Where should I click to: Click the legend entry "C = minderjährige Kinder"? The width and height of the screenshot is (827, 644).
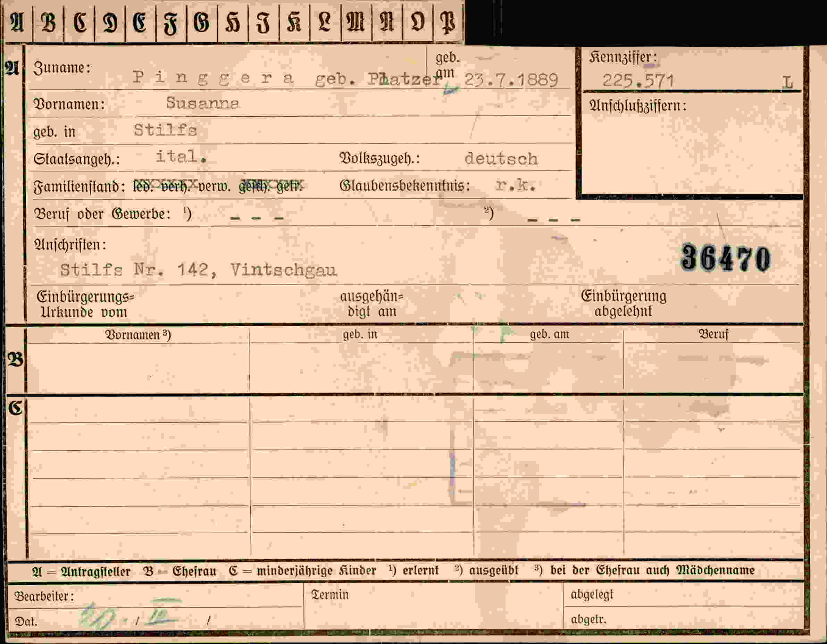(302, 571)
